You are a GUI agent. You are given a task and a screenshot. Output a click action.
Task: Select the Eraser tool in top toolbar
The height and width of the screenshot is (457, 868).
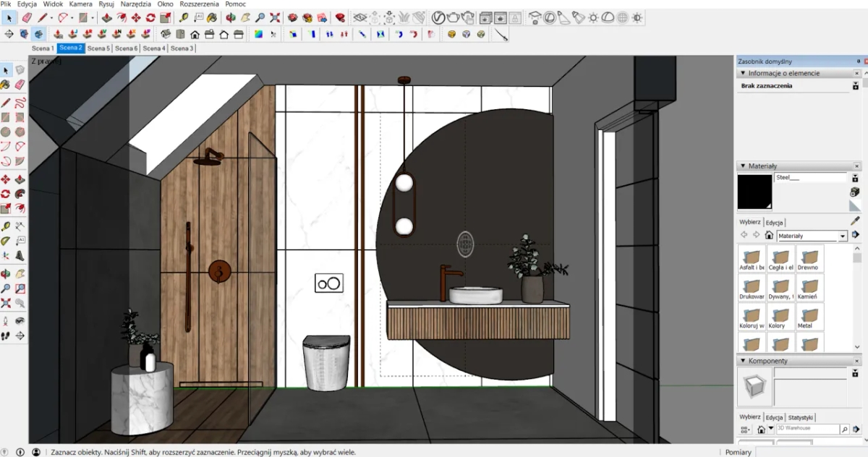27,17
